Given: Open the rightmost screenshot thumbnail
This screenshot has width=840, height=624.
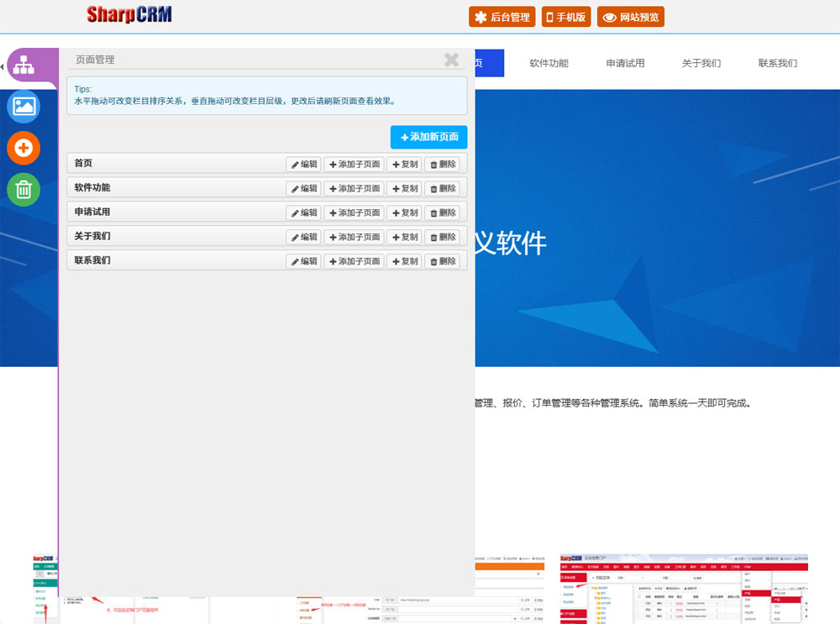Looking at the screenshot, I should coord(684,588).
